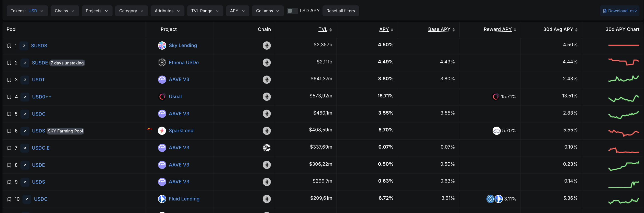Bookmark the USDC Fluid Lending pool row

[x=9, y=199]
